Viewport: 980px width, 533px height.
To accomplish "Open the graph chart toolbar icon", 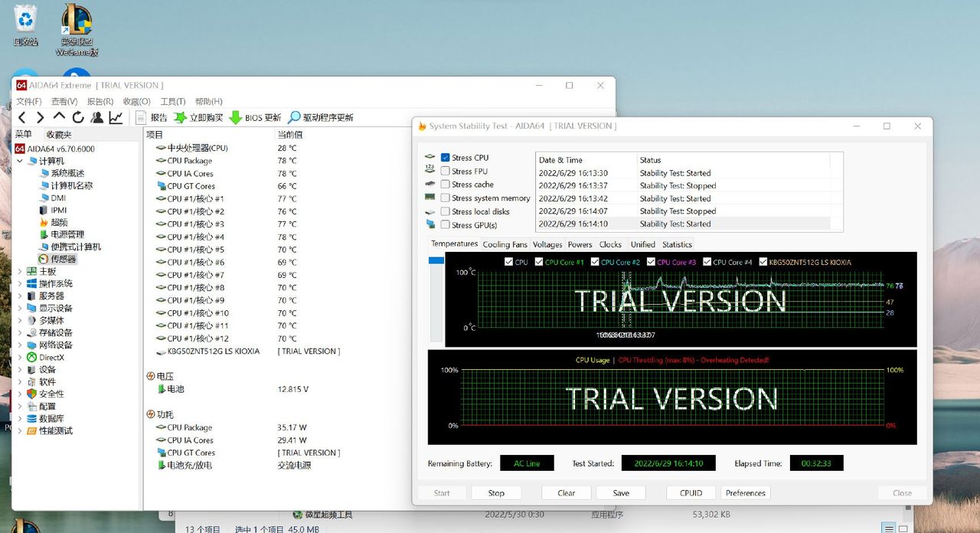I will click(x=116, y=117).
